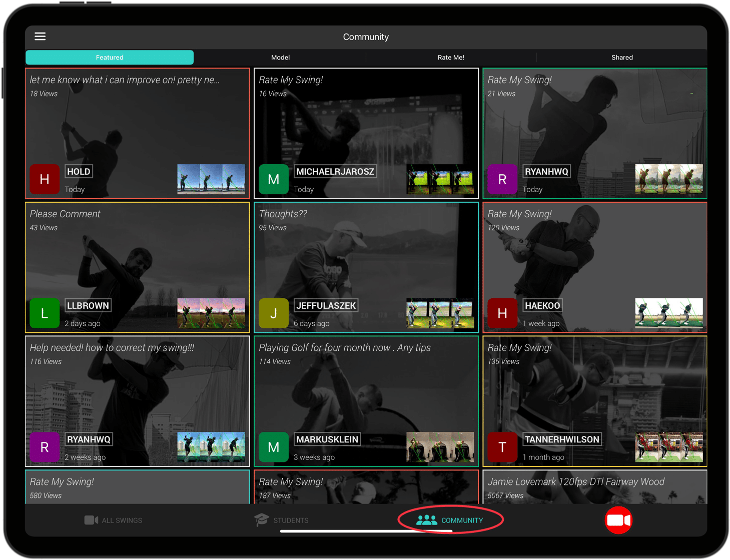The width and height of the screenshot is (730, 560).
Task: Tap LLBROWN's green L avatar
Action: click(45, 313)
